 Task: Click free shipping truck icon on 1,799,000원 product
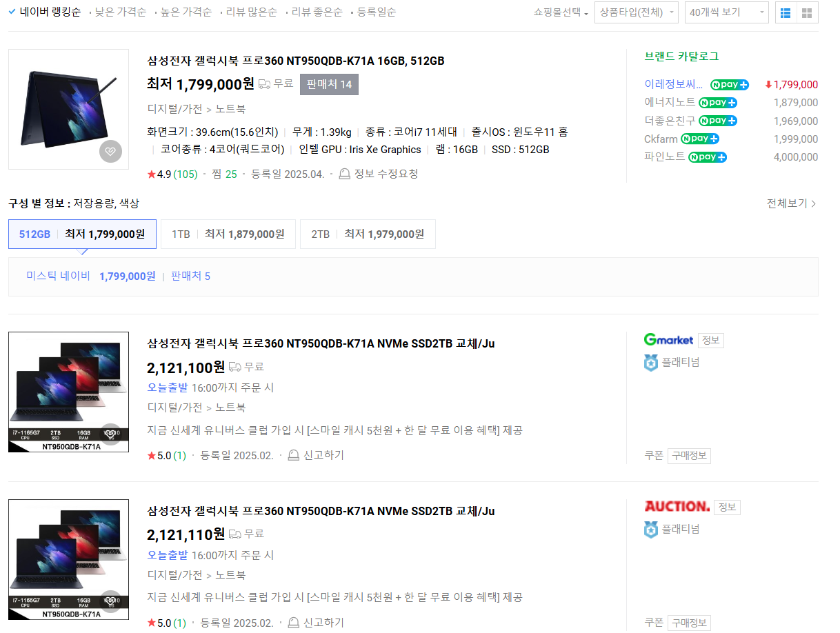coord(265,84)
